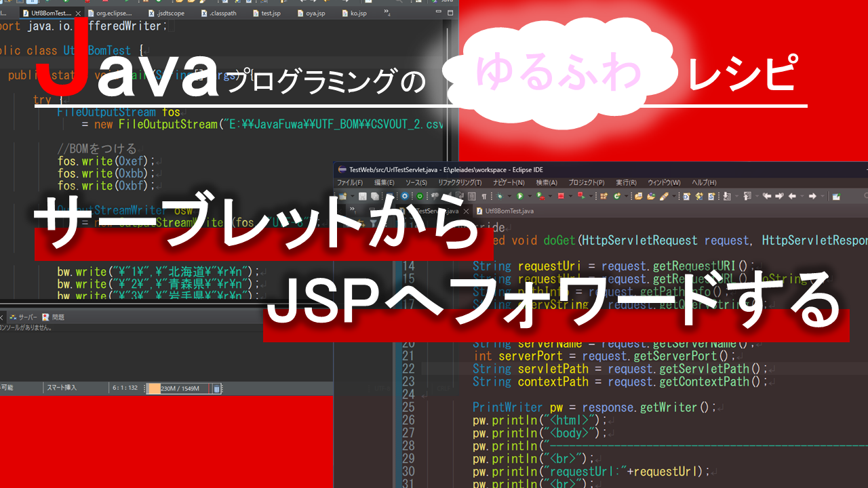Click the Save icon in the Eclipse toolbar
Screen dimensions: 868x488
pyautogui.click(x=363, y=195)
